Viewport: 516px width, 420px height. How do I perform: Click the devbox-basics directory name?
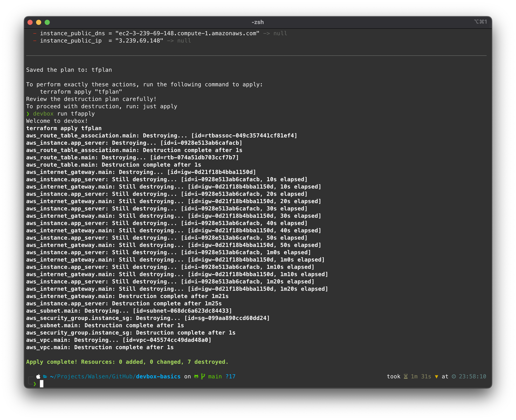coord(158,376)
